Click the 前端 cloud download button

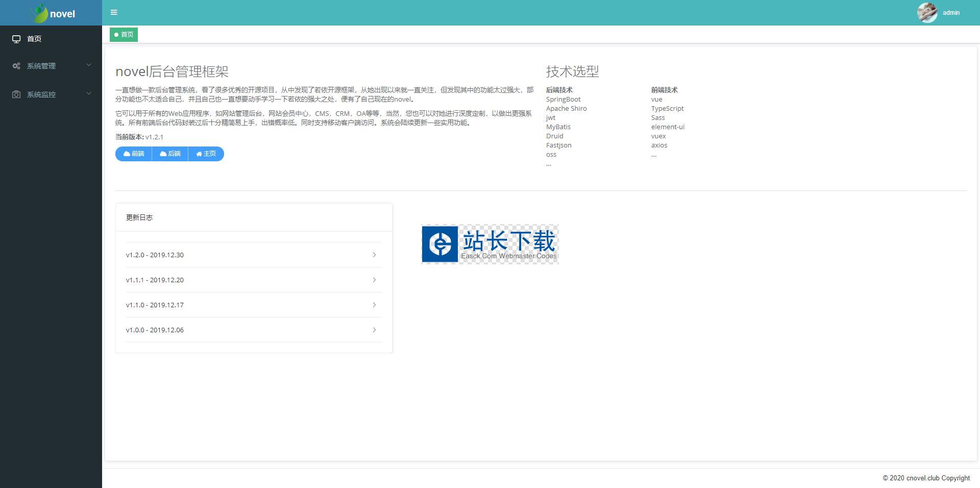[x=134, y=154]
